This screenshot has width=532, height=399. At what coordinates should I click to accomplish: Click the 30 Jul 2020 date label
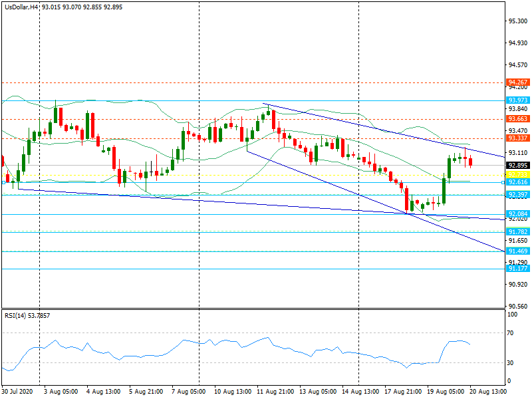[x=17, y=392]
